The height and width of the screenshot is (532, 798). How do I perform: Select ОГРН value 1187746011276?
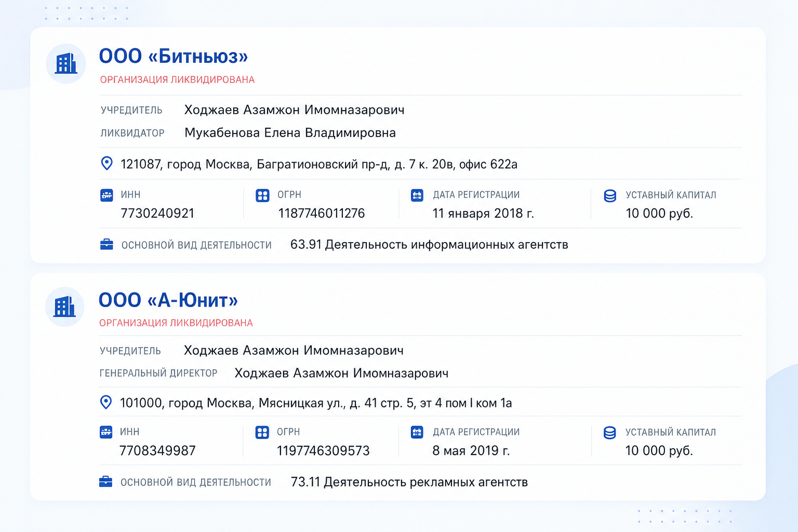tap(322, 214)
